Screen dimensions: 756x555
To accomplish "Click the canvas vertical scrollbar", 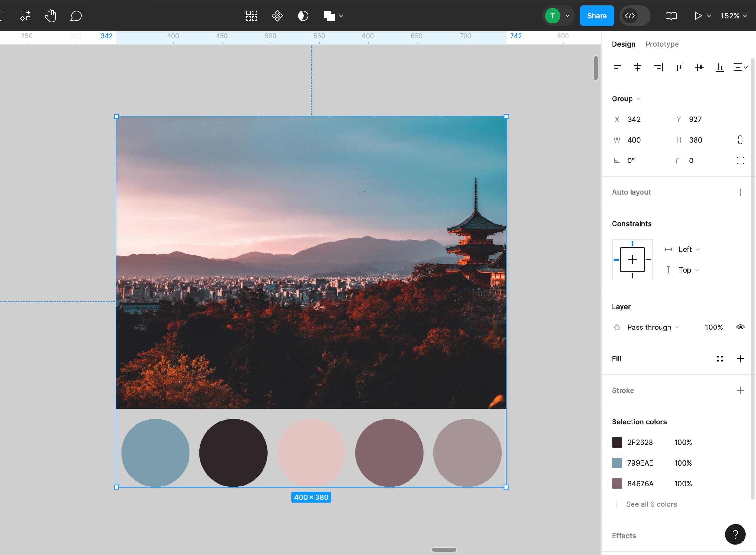I will (595, 68).
